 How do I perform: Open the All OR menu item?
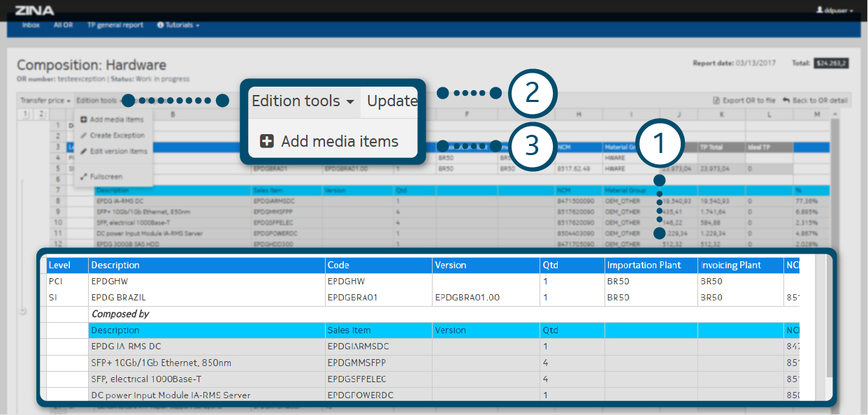(63, 25)
